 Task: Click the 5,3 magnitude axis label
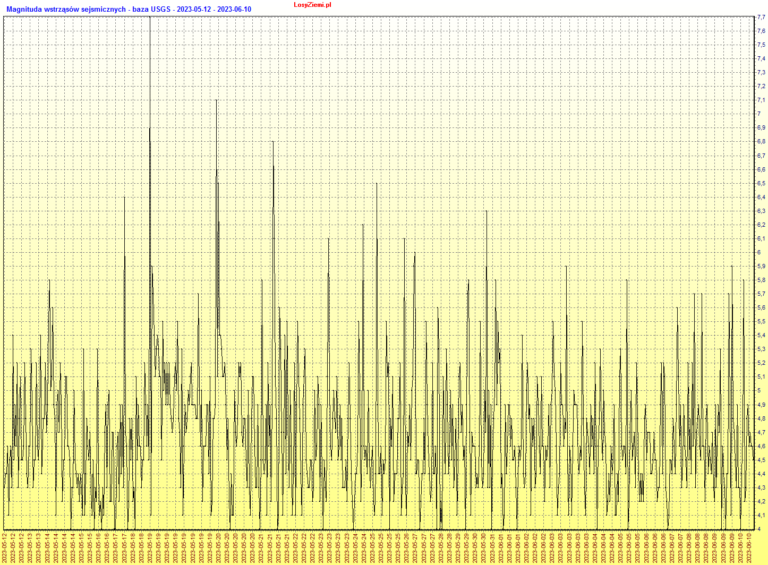pos(761,350)
